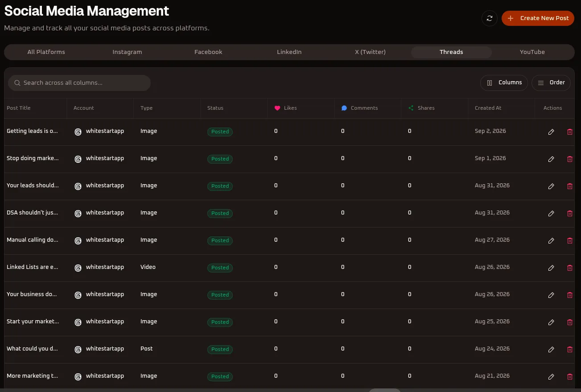The width and height of the screenshot is (581, 392).
Task: Edit the 'Linked Lists are e...' video post
Action: (x=551, y=268)
